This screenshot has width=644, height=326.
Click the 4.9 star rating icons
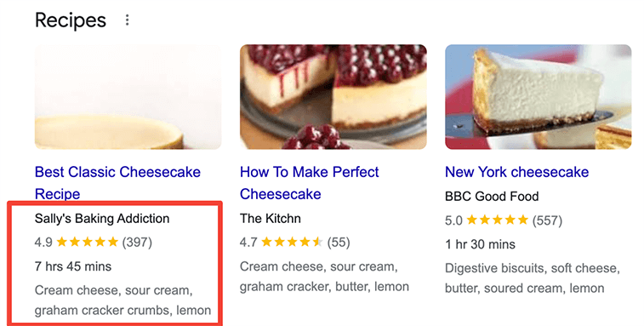click(87, 242)
